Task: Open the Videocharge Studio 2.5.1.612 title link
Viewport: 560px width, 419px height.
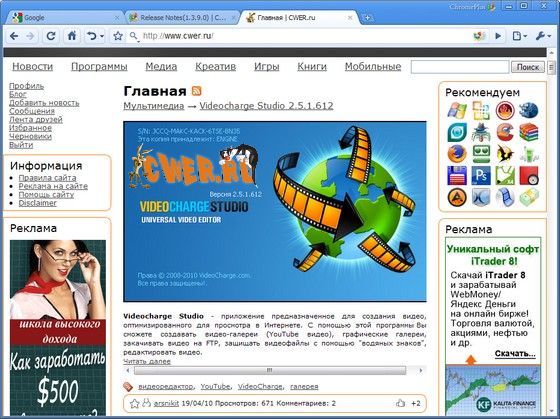Action: 266,106
